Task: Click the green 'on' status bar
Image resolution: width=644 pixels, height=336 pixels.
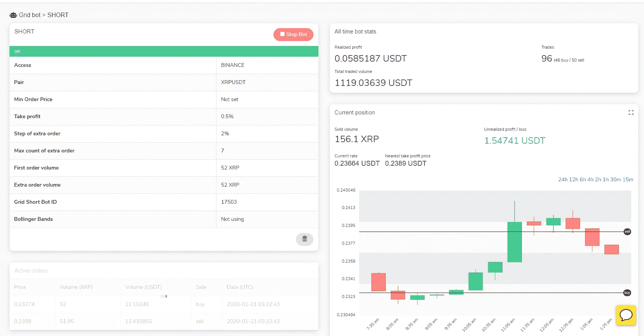Action: tap(164, 51)
